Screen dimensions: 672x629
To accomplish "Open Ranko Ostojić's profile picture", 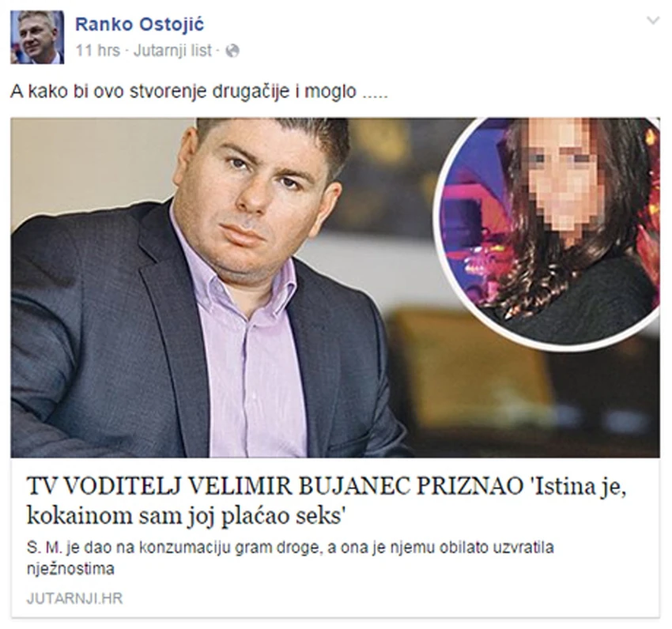I will [37, 37].
